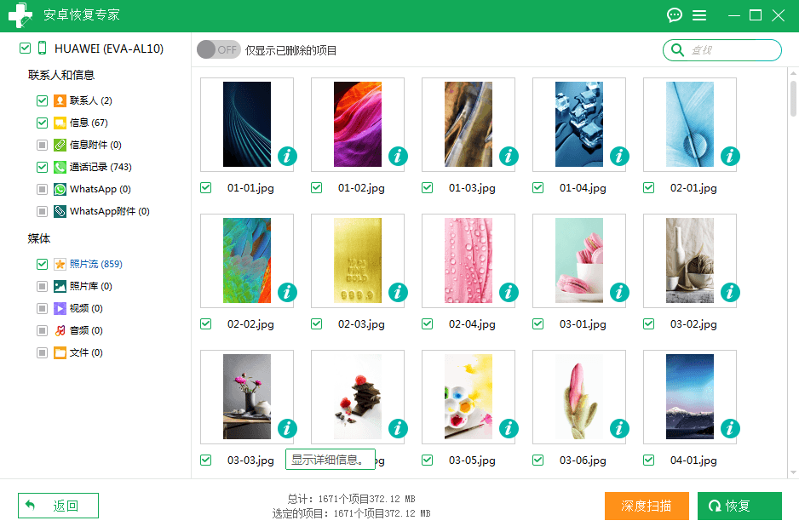Open the hamburger menu in the title bar
The width and height of the screenshot is (799, 532).
coord(699,15)
